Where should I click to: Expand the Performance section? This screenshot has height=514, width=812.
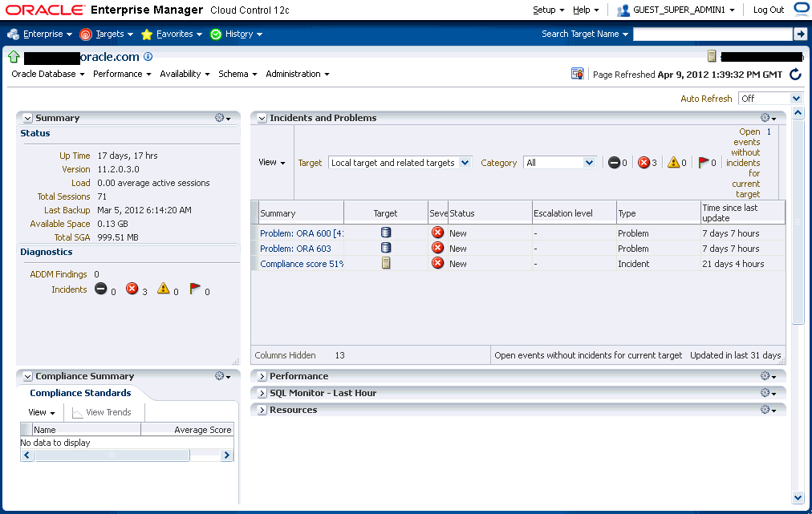coord(262,377)
